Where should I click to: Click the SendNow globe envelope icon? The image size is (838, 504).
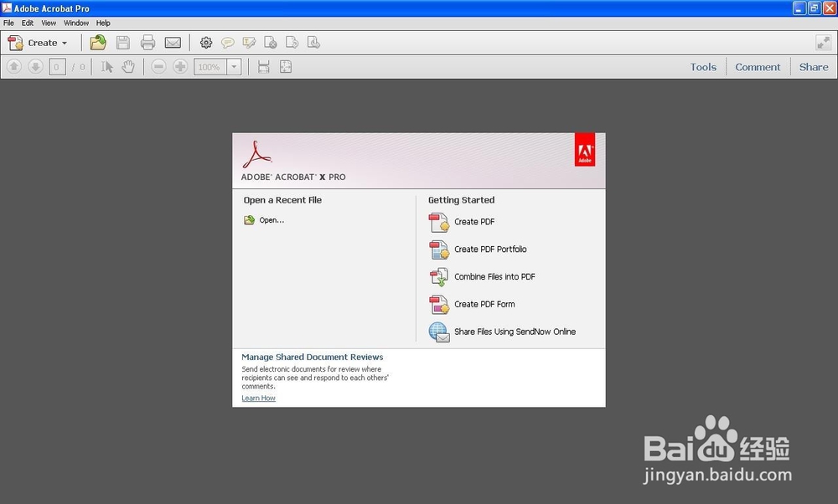click(x=439, y=332)
